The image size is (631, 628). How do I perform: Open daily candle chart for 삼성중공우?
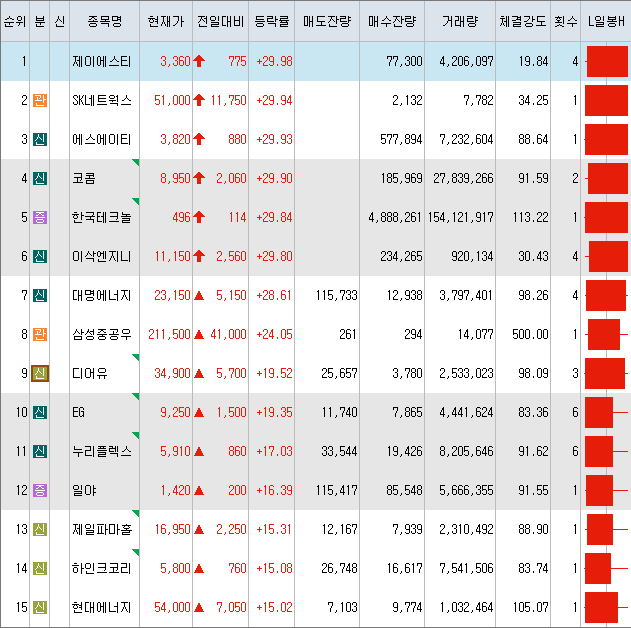coord(606,334)
